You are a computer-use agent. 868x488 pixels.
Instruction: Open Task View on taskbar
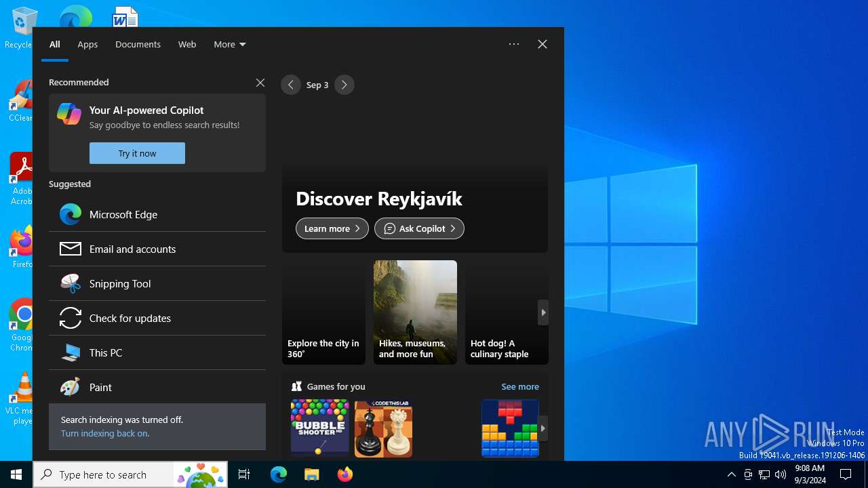click(244, 474)
